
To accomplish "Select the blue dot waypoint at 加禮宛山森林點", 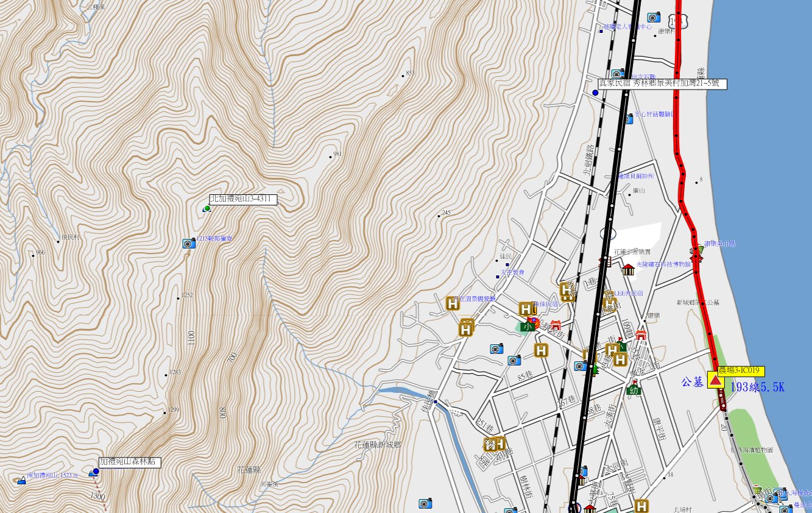I will tap(96, 472).
